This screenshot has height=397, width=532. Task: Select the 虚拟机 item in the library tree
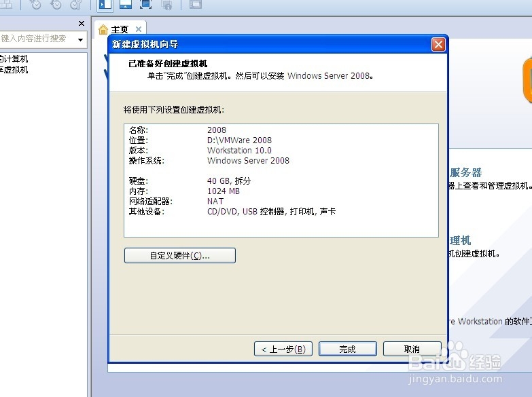14,69
